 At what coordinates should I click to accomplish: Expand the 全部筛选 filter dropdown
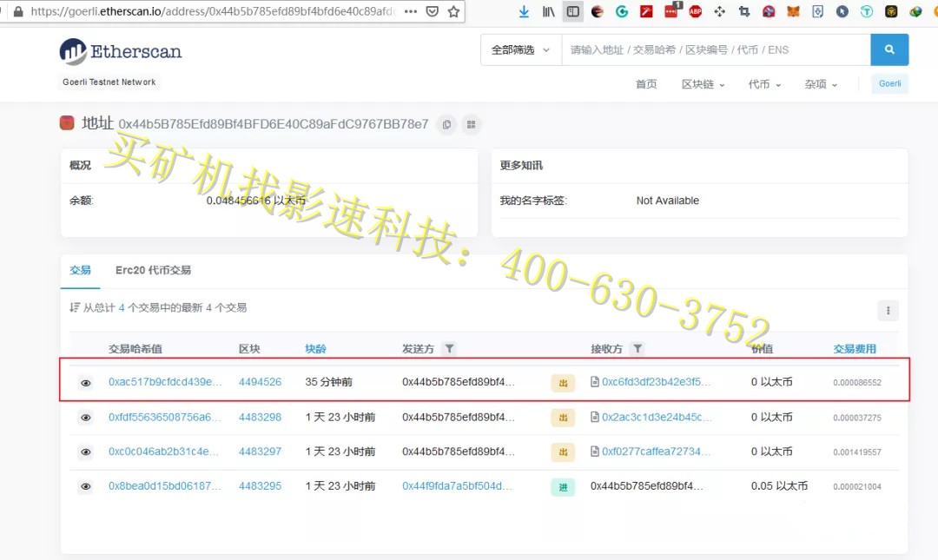[520, 49]
